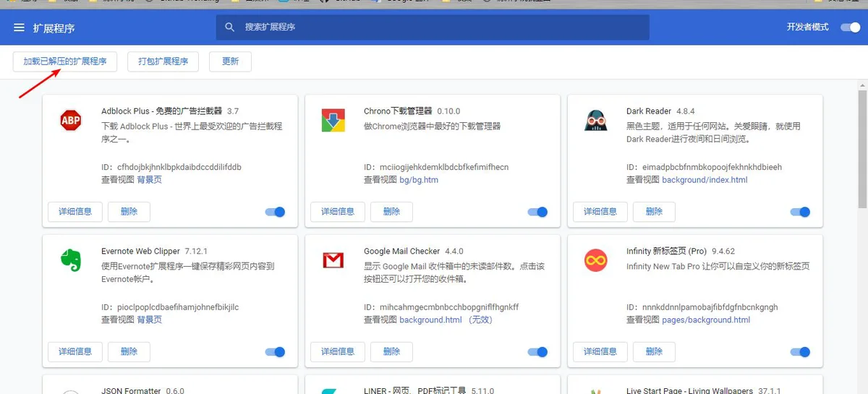Click the 扩展程序 page title
The height and width of the screenshot is (394, 868).
coord(54,28)
